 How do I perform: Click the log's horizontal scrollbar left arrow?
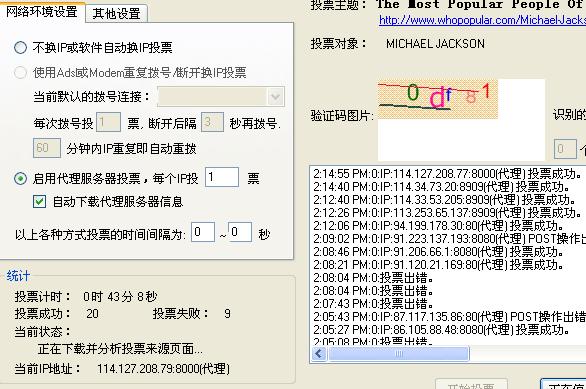click(x=319, y=354)
